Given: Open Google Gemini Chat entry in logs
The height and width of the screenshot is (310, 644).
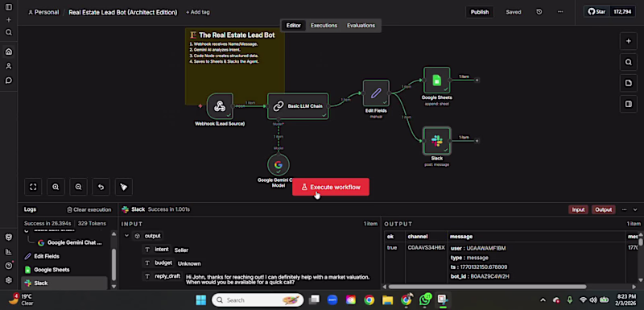Looking at the screenshot, I should click(70, 242).
